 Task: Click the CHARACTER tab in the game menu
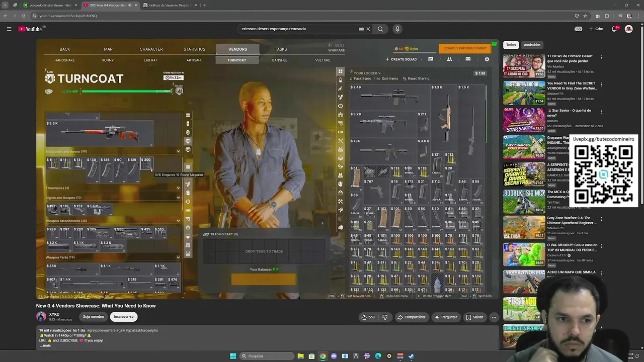[151, 49]
